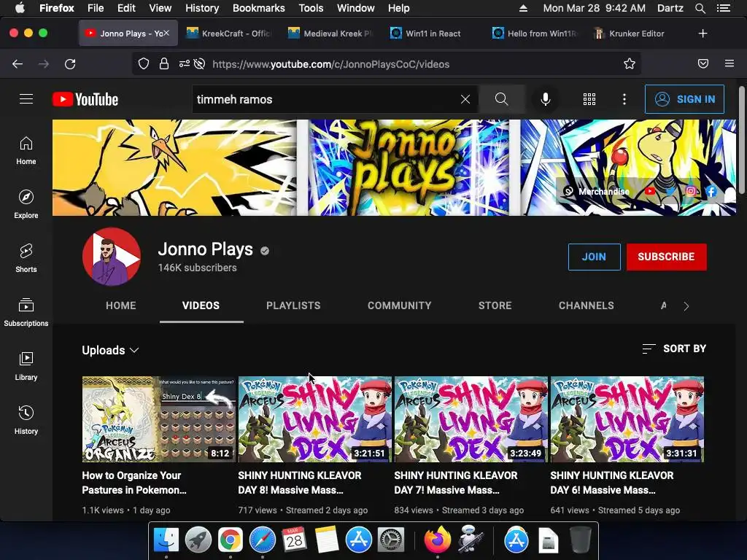Open Pocket save icon in toolbar

(703, 64)
